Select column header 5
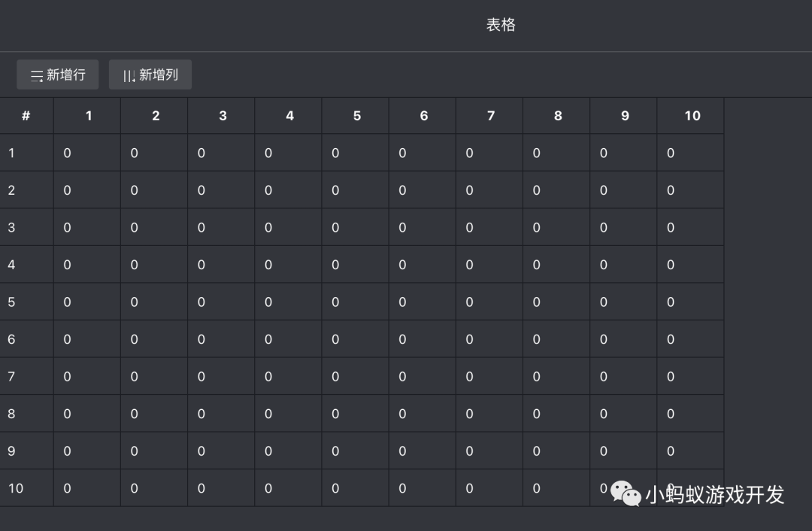Screen dimensions: 812x531 click(x=355, y=116)
